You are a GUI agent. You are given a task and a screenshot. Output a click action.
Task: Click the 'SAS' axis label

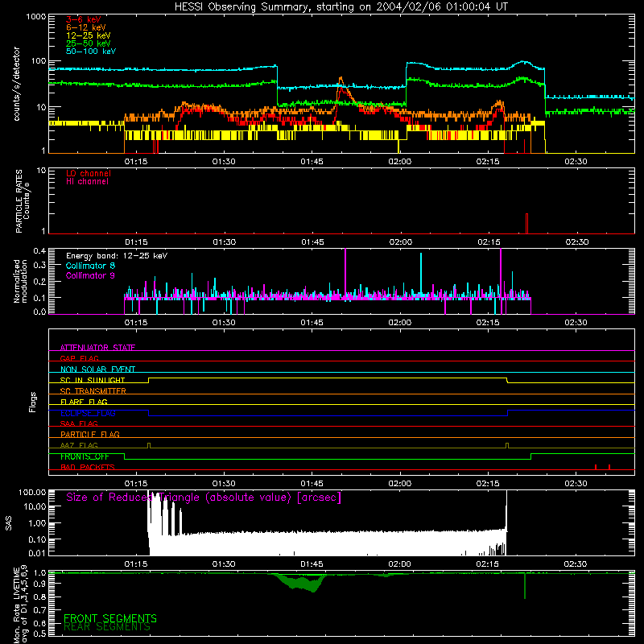click(x=9, y=524)
